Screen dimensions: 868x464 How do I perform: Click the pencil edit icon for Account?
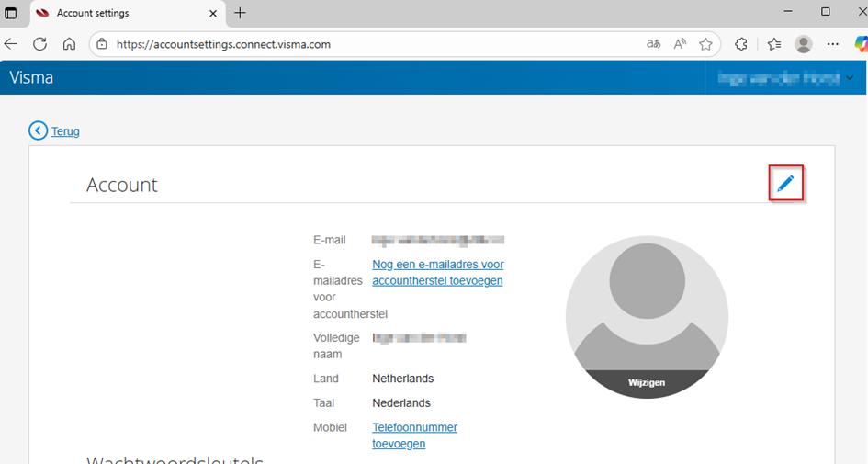click(785, 184)
